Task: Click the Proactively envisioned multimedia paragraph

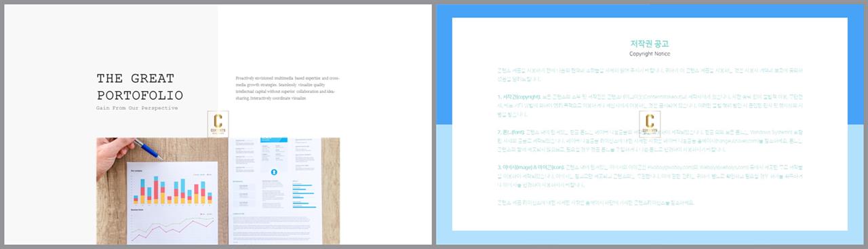Action: click(285, 88)
